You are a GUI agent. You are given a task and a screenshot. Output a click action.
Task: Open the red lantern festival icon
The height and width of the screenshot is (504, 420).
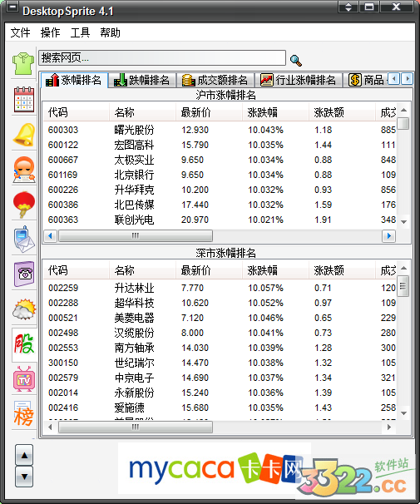pos(24,205)
